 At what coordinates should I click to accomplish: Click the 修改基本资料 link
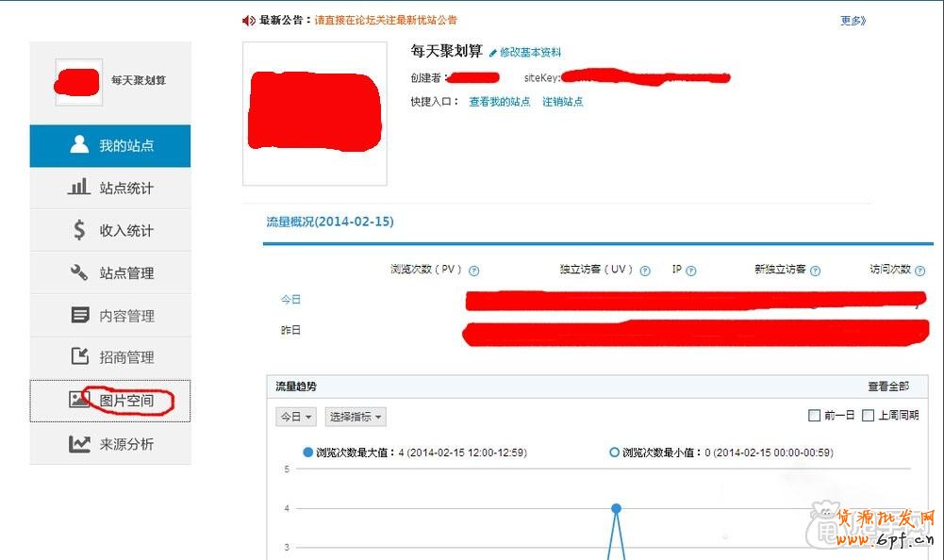click(530, 53)
